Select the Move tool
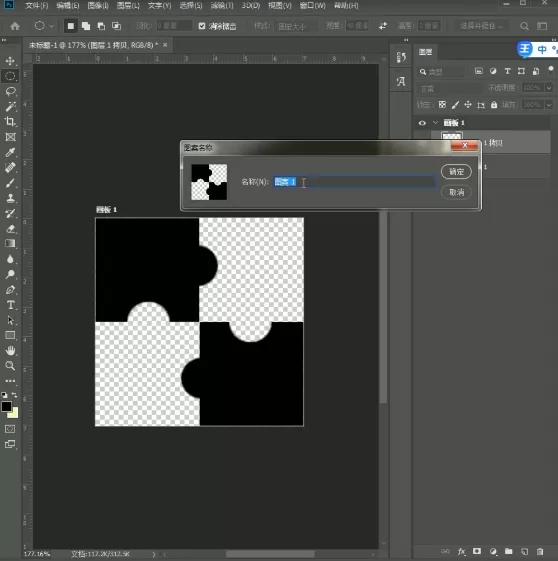Image resolution: width=558 pixels, height=561 pixels. (x=10, y=60)
